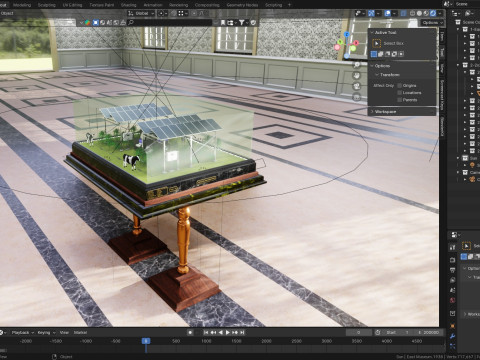Open the Rendering workspace tab
This screenshot has height=360, width=480.
178,5
